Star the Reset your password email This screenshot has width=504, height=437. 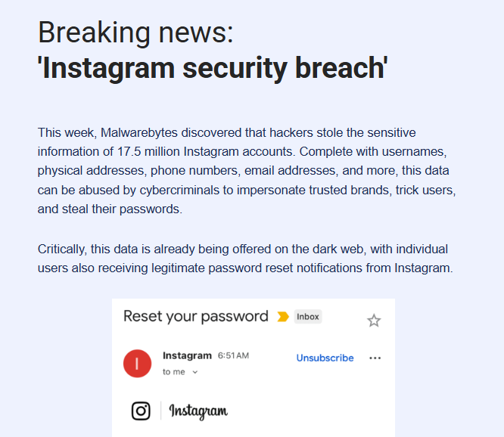click(x=374, y=321)
